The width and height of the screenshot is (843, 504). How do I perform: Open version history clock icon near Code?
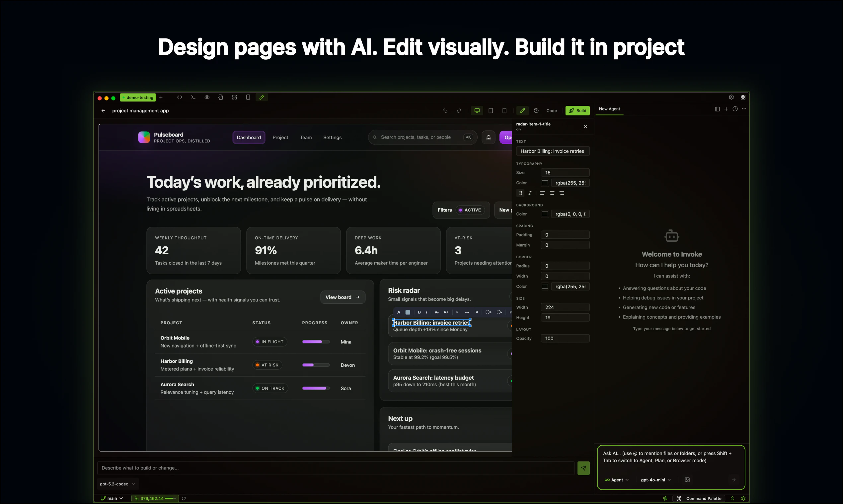point(536,111)
